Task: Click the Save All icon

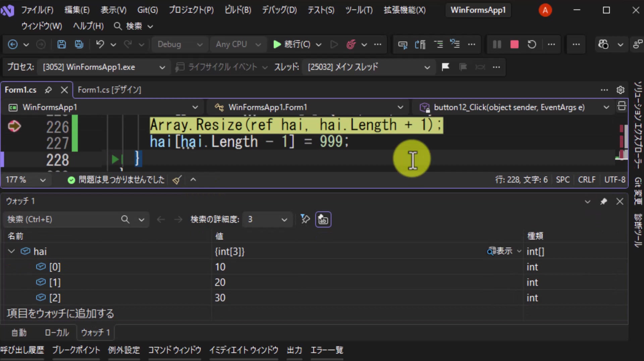Action: tap(79, 44)
